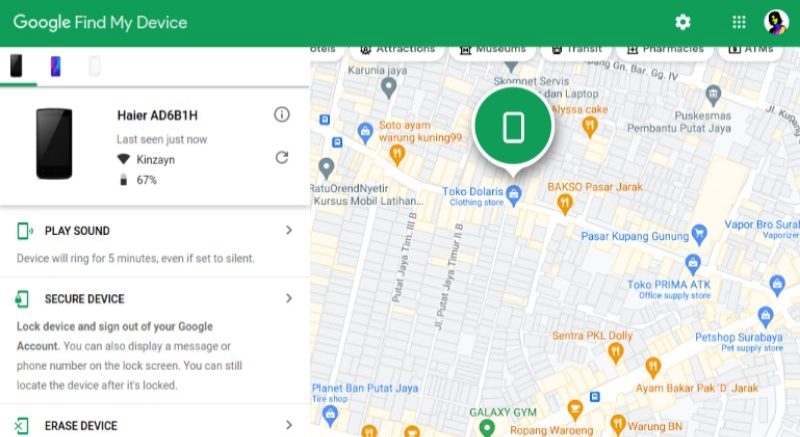The height and width of the screenshot is (437, 800).
Task: Click the 'Last seen just now' text
Action: click(162, 139)
